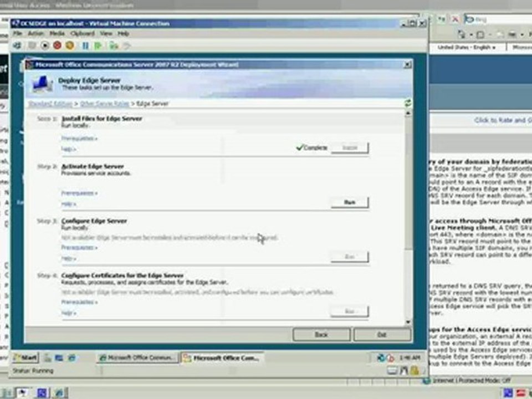
Task: Click the Exit button in the wizard
Action: click(382, 335)
